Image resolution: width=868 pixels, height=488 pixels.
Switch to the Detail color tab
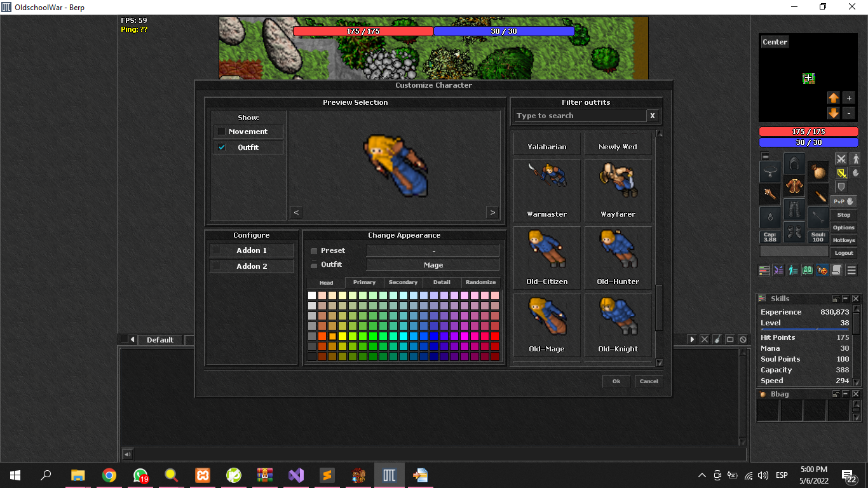click(442, 282)
